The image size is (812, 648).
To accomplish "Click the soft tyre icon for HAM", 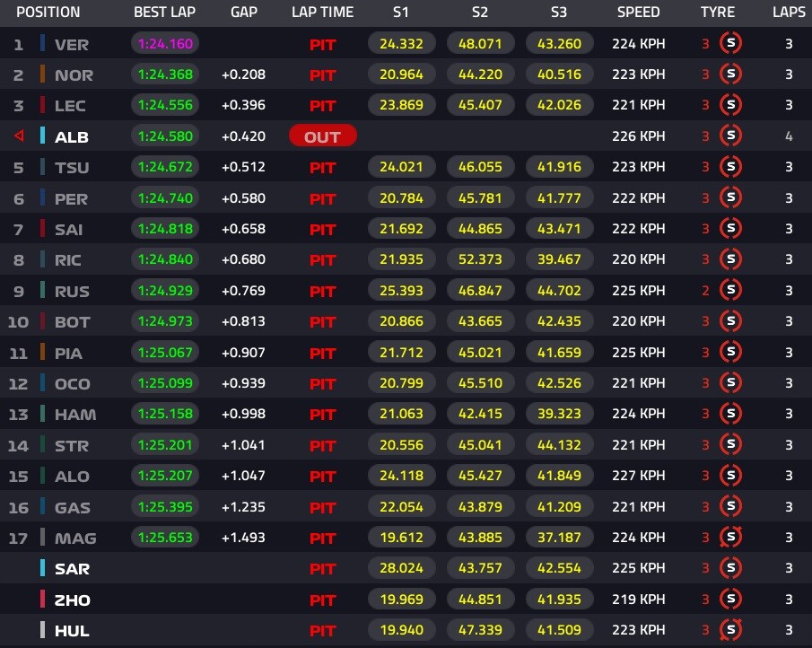I will [730, 414].
